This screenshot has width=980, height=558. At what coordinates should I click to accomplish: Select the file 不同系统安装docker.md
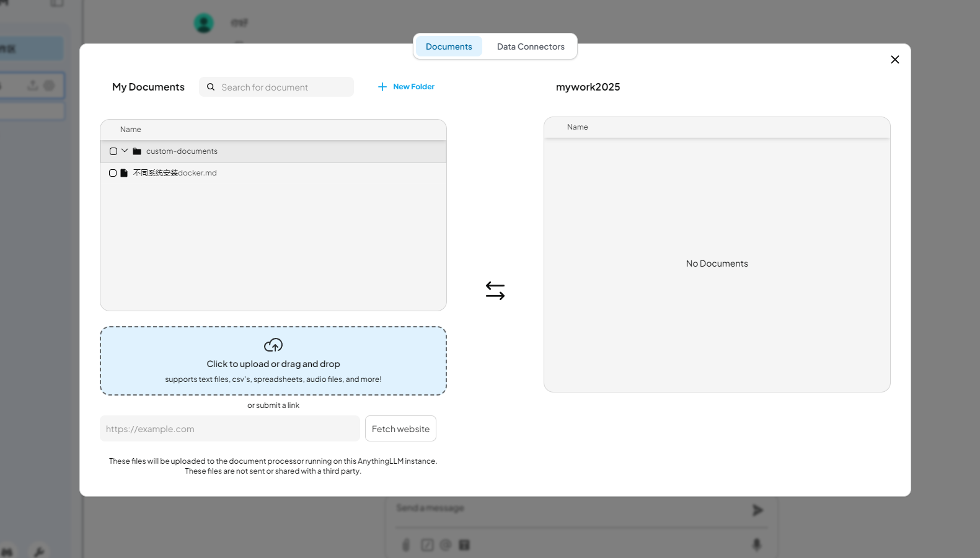pos(175,173)
